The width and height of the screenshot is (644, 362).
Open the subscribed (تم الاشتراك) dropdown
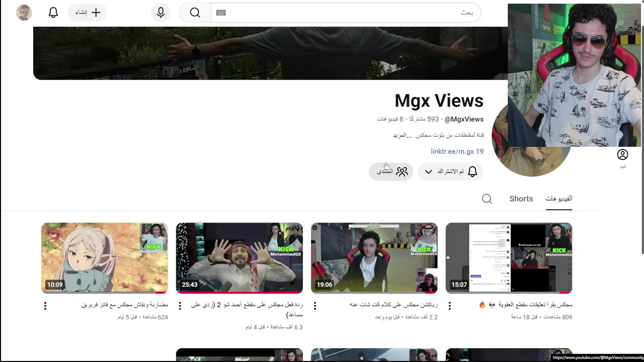450,171
